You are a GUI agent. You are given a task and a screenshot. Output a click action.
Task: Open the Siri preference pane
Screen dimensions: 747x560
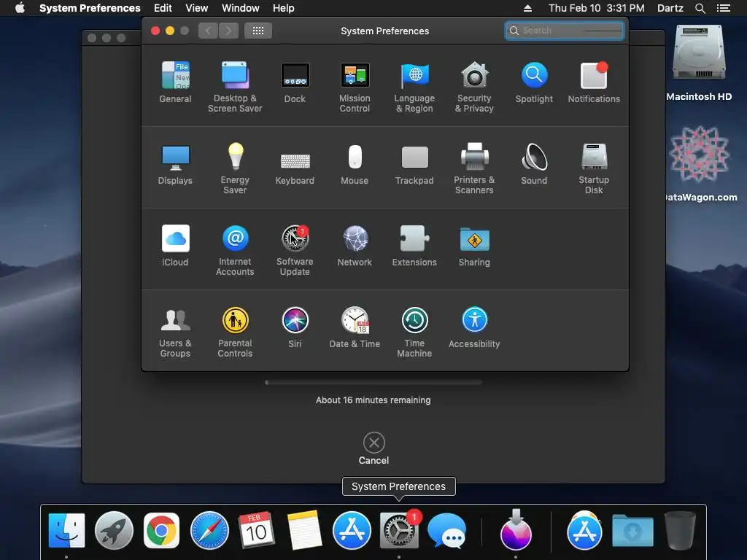[295, 327]
